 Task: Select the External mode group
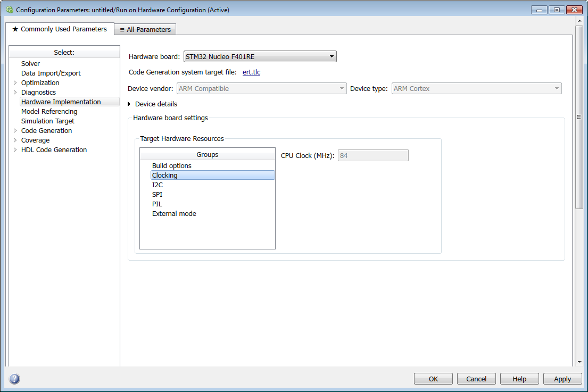pyautogui.click(x=174, y=213)
